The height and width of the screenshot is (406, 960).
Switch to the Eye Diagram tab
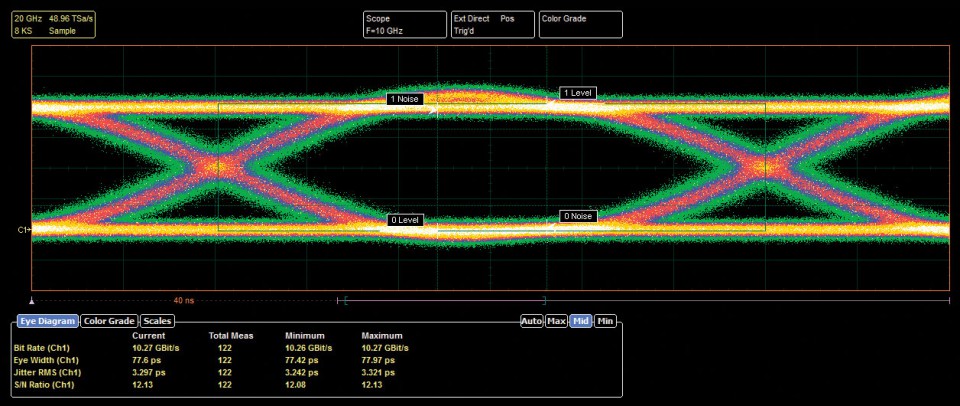[x=46, y=321]
